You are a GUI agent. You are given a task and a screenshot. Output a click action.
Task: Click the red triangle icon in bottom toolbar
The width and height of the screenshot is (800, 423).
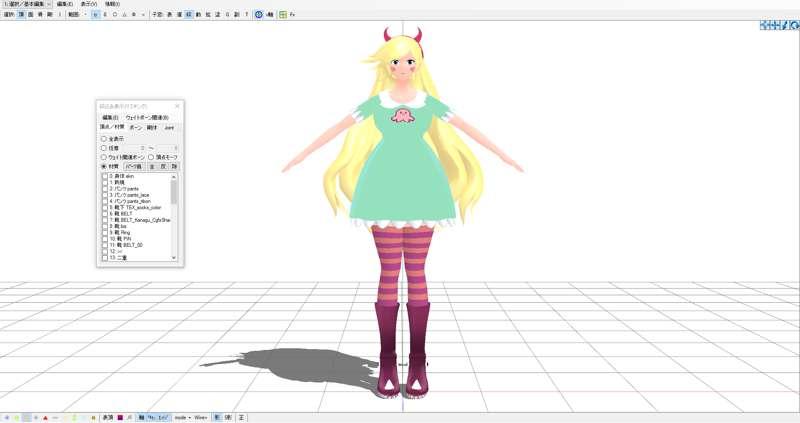pyautogui.click(x=45, y=418)
